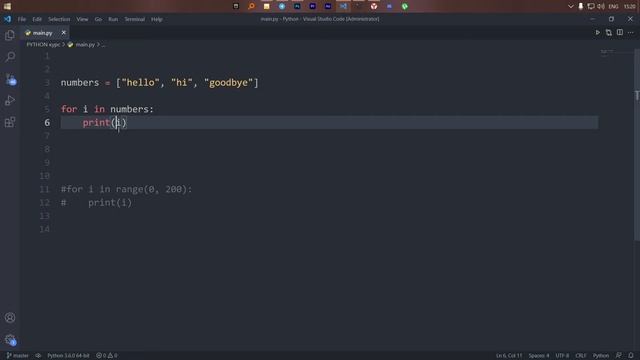Screen dimensions: 640x360
Task: Click the Spaces: 4 indentation setting
Action: [x=539, y=356]
